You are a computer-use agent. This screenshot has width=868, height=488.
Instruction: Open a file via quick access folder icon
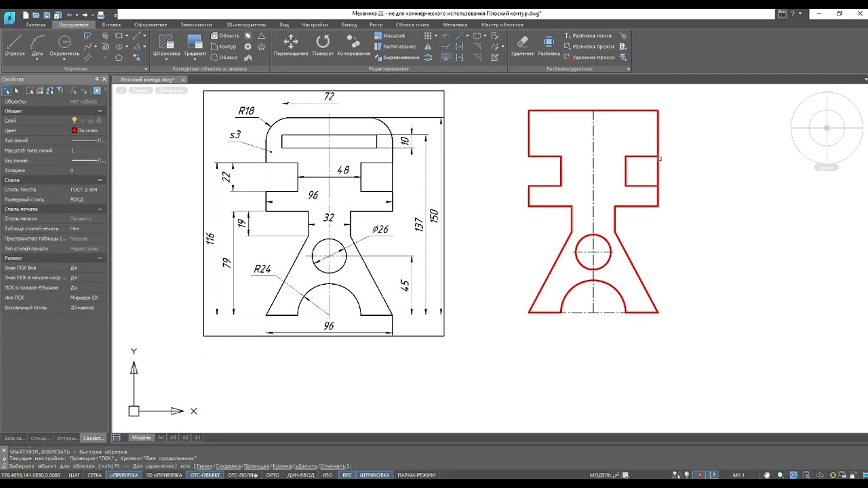pyautogui.click(x=37, y=14)
